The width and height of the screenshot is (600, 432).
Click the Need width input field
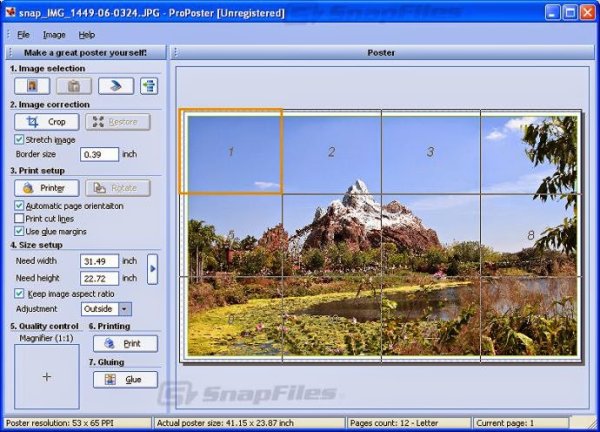[99, 261]
